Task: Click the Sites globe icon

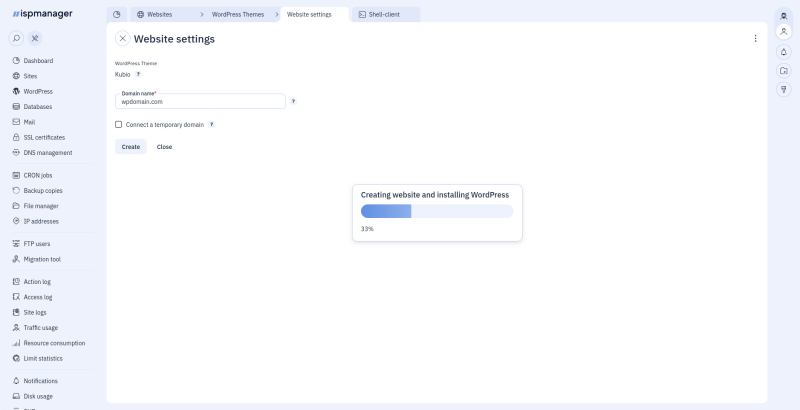Action: (16, 76)
